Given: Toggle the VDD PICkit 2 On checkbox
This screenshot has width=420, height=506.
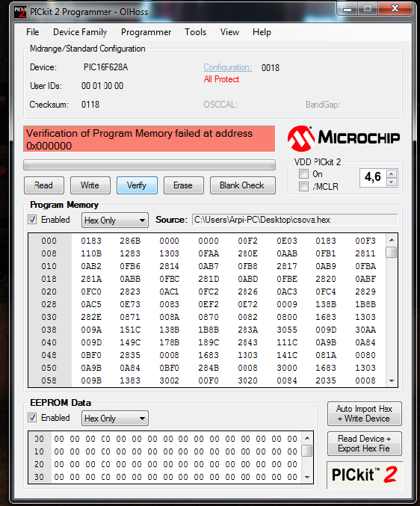Looking at the screenshot, I should point(303,174).
